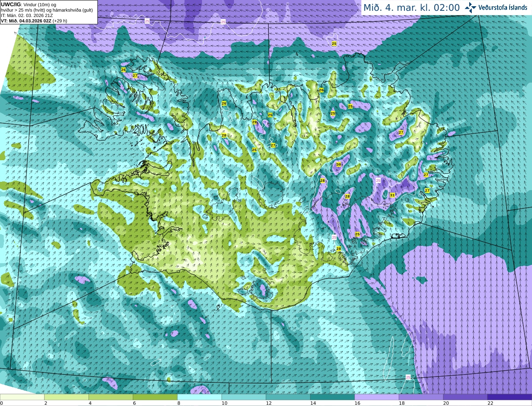
Task: Click the 'IT: Mán. 02. 03. 2026 21Z' line
Action: click(27, 15)
